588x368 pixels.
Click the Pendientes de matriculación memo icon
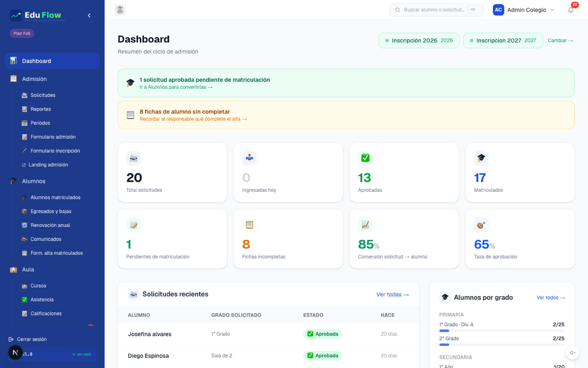point(134,225)
